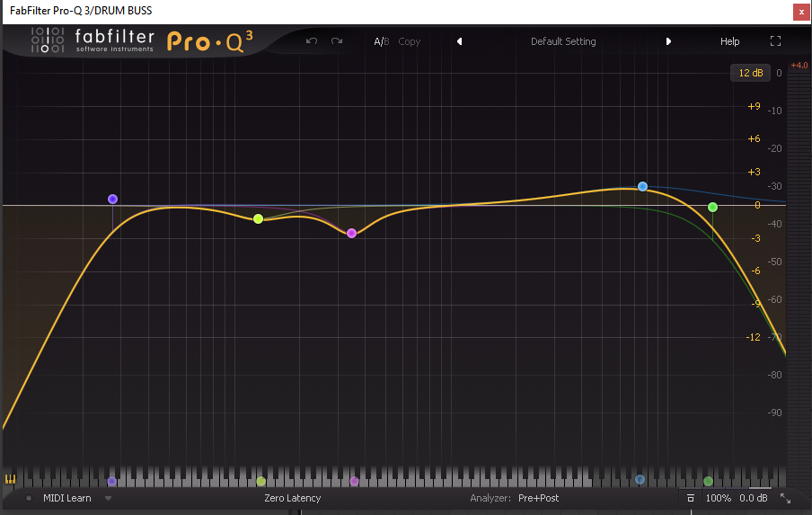This screenshot has height=515, width=812.
Task: Click the piano keyboard display icon
Action: tap(11, 479)
